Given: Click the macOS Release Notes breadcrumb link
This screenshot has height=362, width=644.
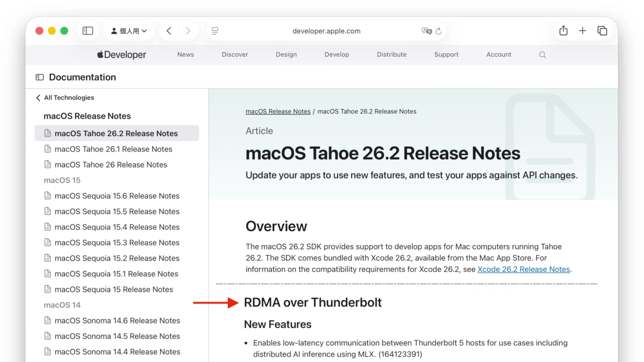Looking at the screenshot, I should (x=278, y=111).
